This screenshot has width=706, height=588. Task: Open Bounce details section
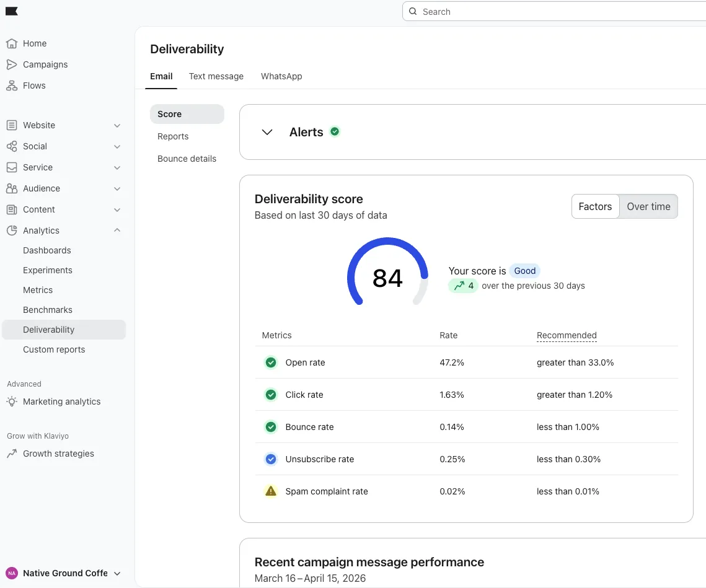coord(187,159)
